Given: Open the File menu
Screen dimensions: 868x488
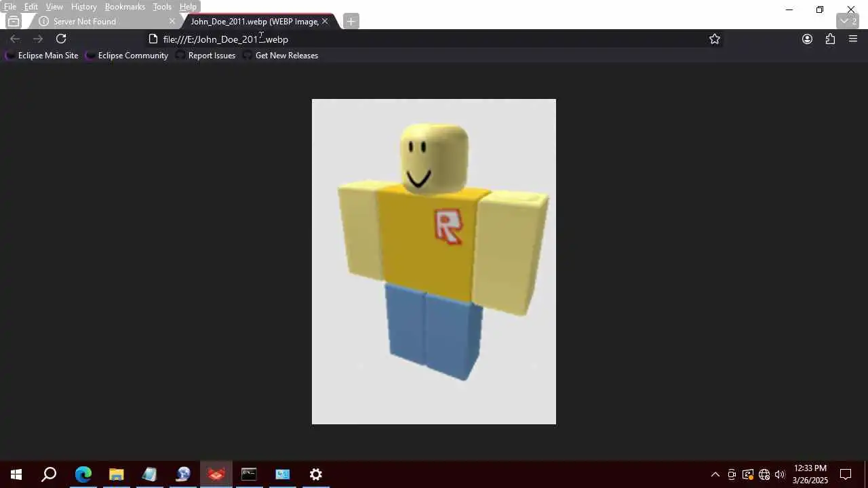Looking at the screenshot, I should coord(10,7).
